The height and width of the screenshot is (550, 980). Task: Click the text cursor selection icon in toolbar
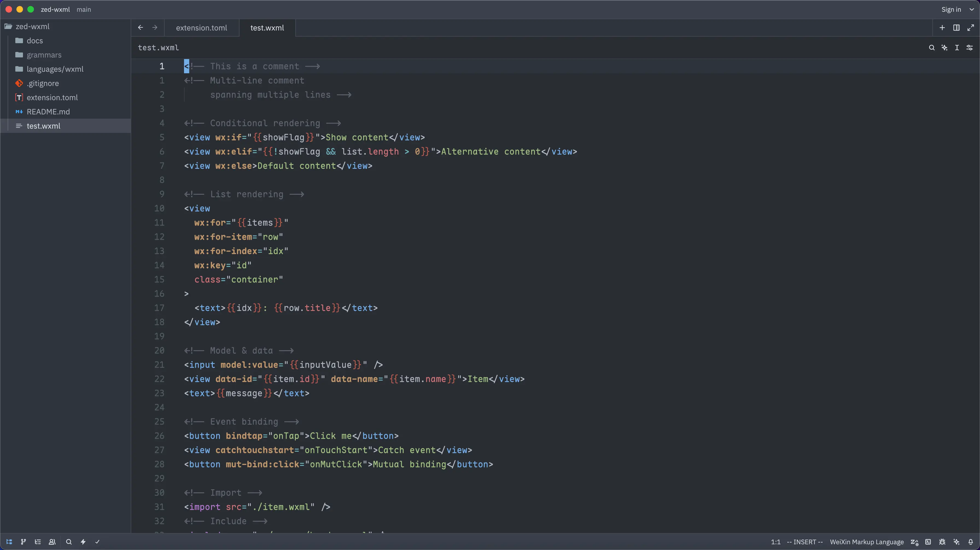coord(957,48)
